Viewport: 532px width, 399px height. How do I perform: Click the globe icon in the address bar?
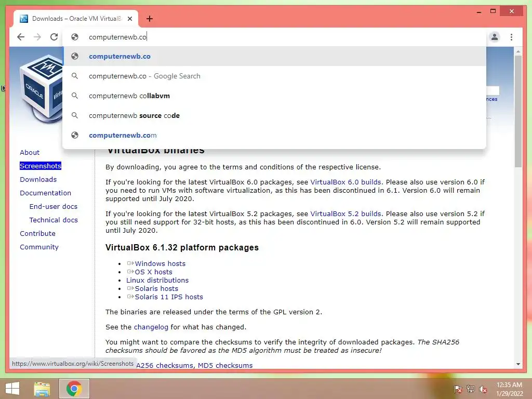pyautogui.click(x=75, y=37)
